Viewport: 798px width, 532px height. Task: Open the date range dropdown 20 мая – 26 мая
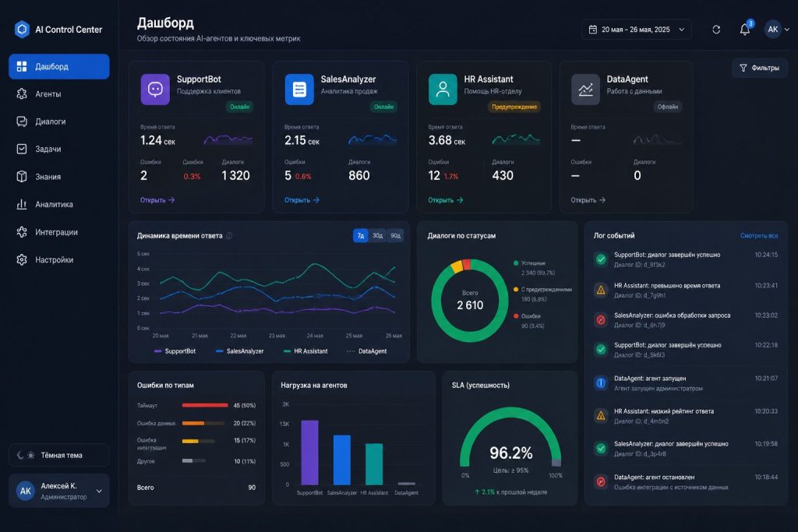(x=637, y=30)
